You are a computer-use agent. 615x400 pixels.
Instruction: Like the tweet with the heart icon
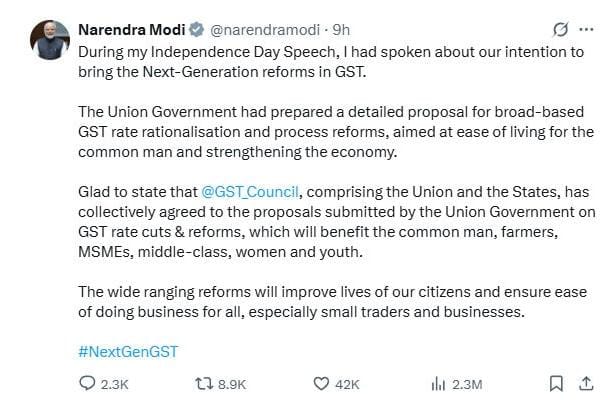321,383
